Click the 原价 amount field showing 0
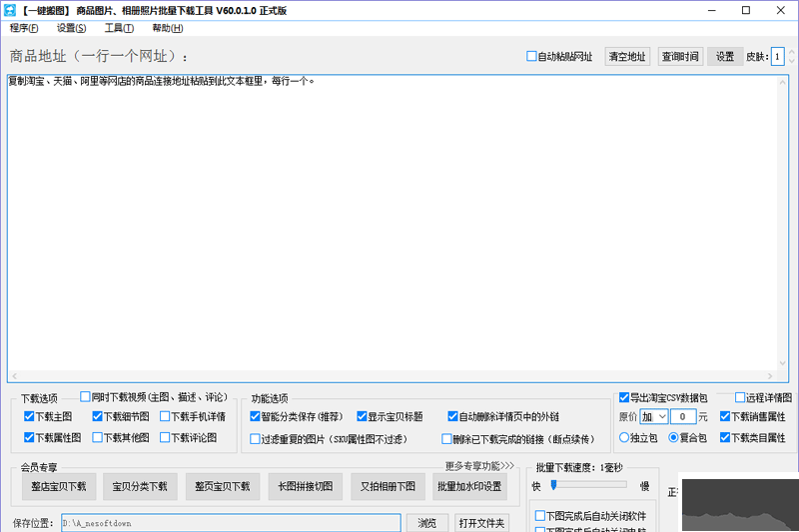 (683, 417)
